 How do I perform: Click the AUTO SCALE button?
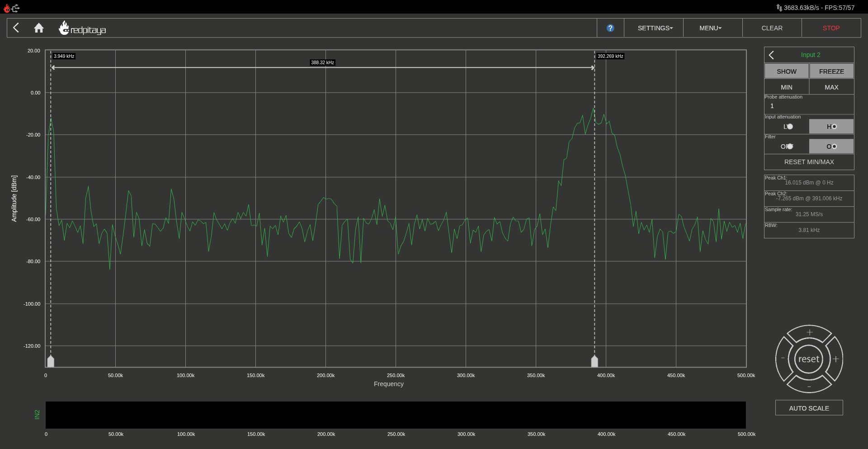click(809, 407)
